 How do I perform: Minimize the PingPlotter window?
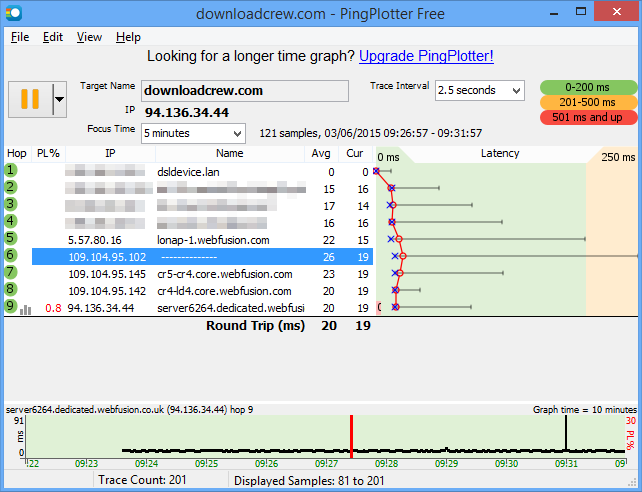[554, 14]
